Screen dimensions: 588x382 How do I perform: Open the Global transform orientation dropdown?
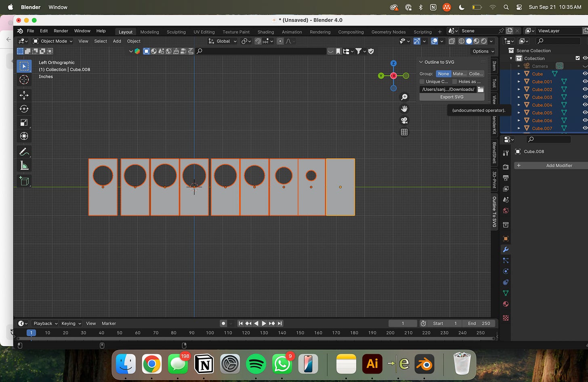pos(223,41)
